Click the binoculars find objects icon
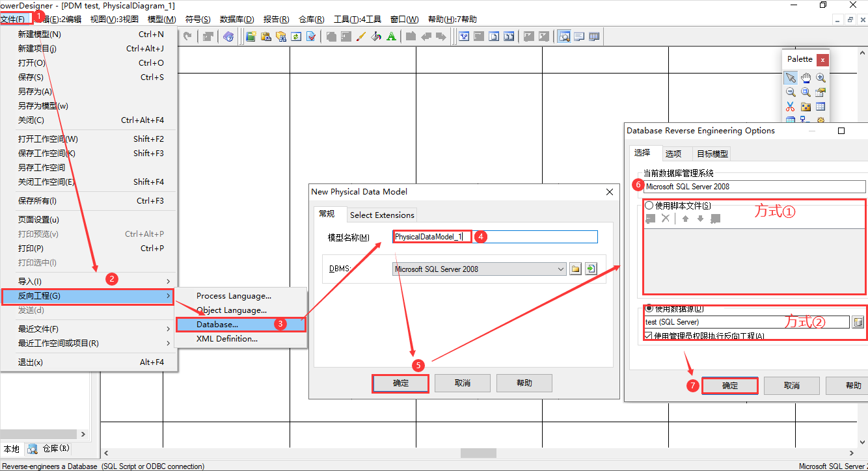This screenshot has width=868, height=471. [x=281, y=36]
